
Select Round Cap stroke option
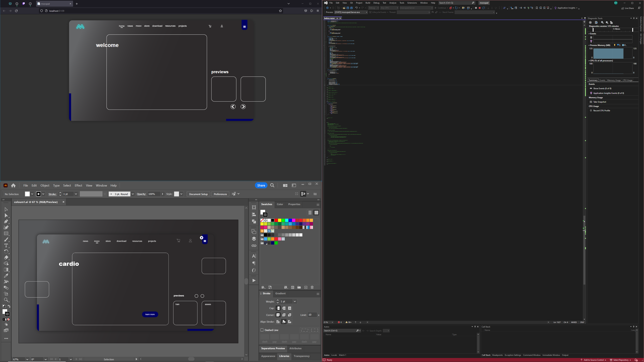284,308
